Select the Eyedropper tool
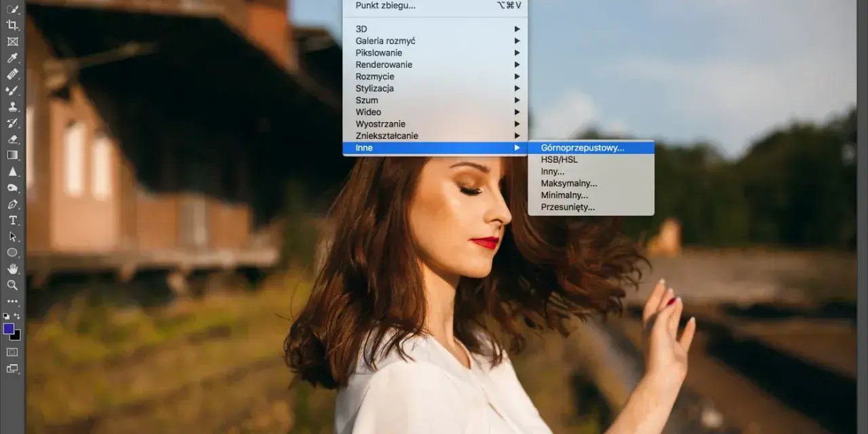 point(12,58)
